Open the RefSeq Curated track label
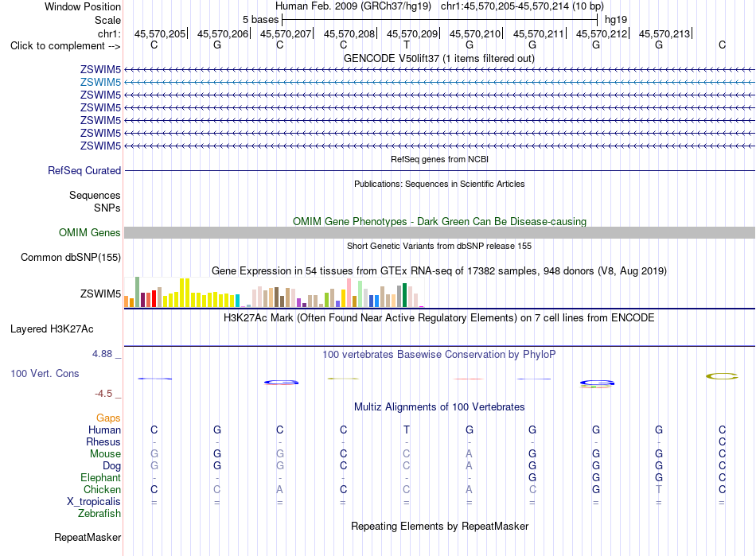 [x=84, y=170]
